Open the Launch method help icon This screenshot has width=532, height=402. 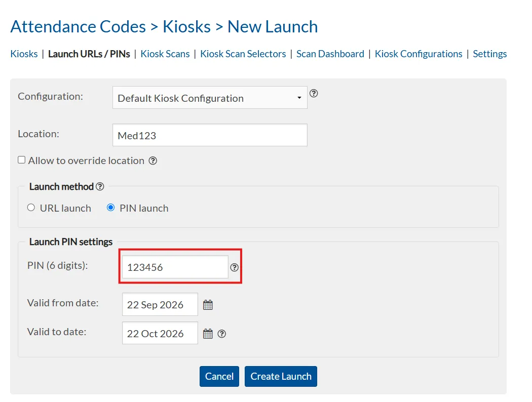pos(100,186)
